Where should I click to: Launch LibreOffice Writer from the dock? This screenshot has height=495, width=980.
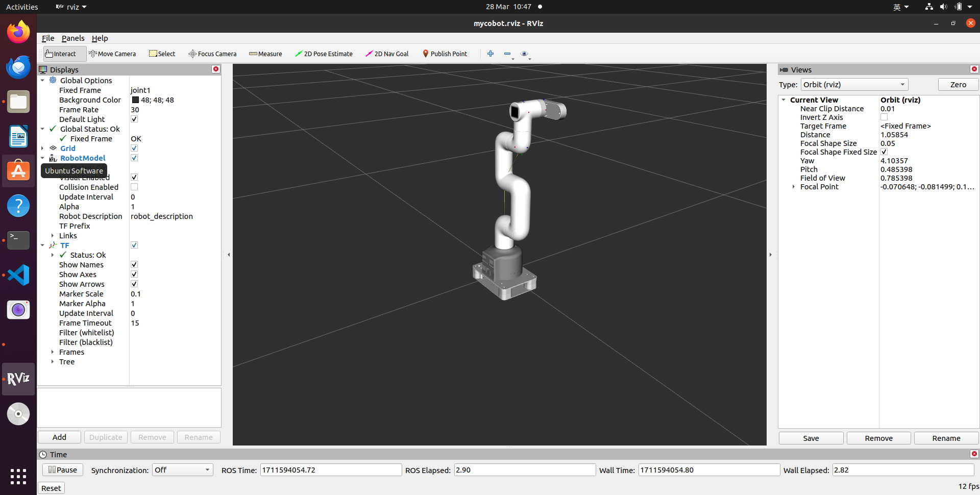(18, 137)
